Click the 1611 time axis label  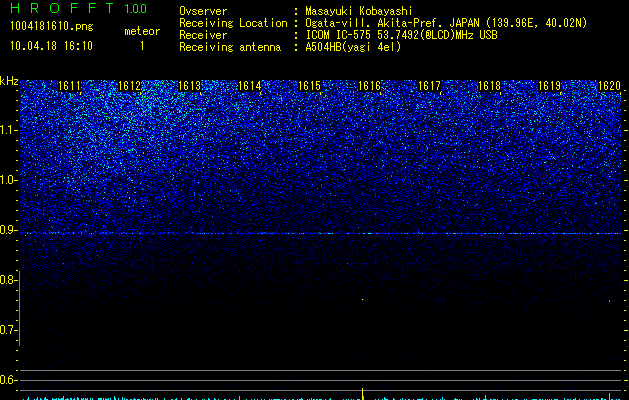click(x=69, y=86)
